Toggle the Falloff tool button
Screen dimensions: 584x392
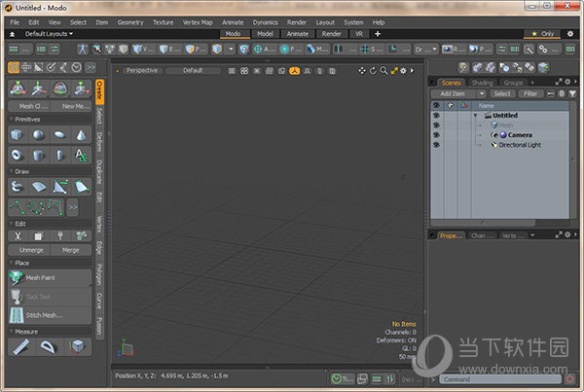(290, 50)
